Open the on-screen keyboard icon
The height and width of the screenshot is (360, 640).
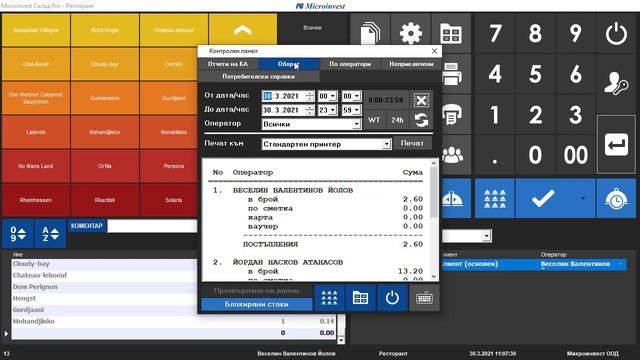(x=424, y=298)
